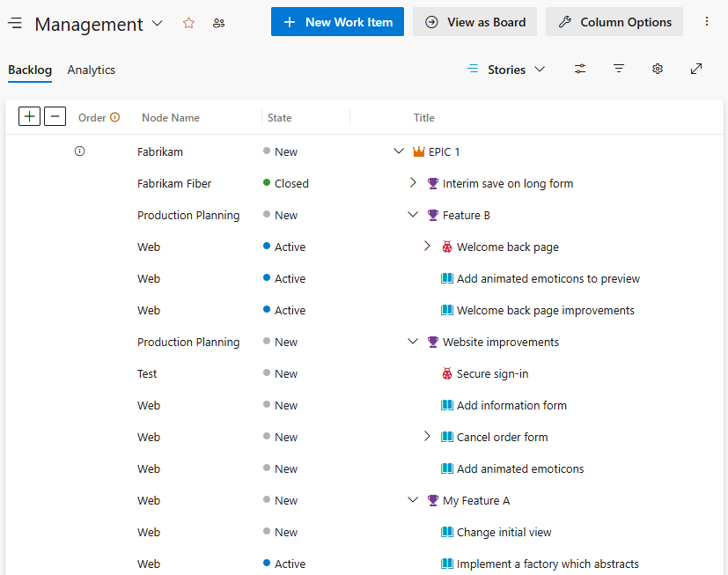The image size is (728, 575).
Task: Open the backlog filter icon
Action: (619, 68)
